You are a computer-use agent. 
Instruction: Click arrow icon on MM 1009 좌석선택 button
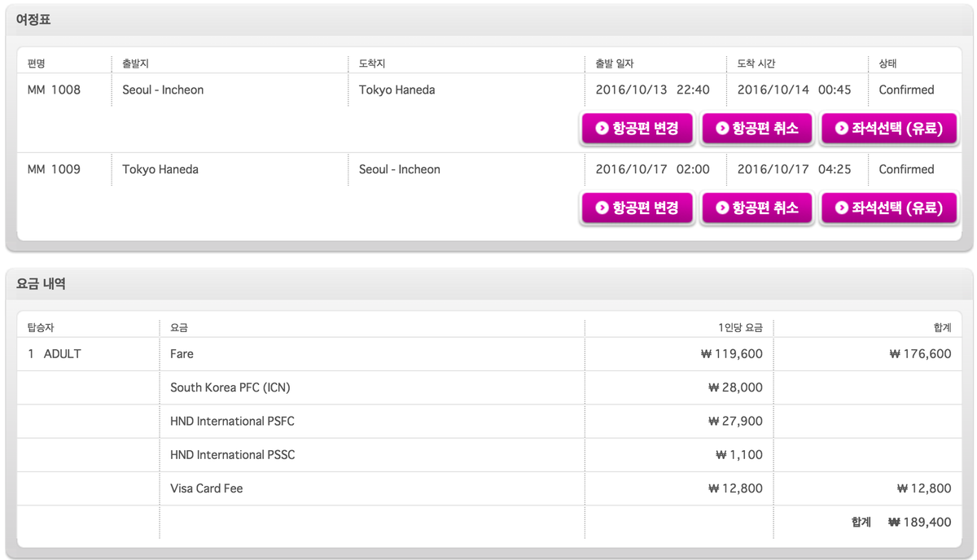click(x=841, y=208)
